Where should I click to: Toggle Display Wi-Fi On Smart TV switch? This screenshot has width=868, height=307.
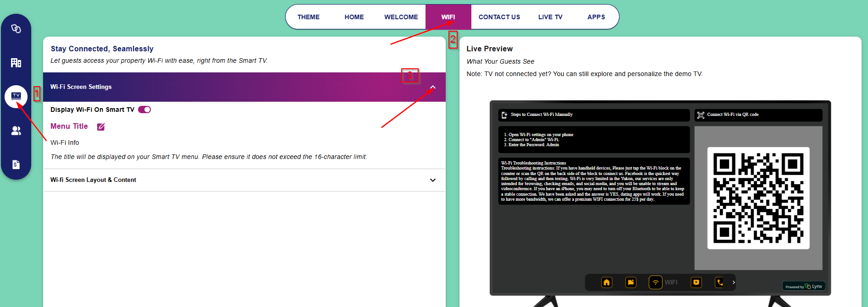(x=144, y=110)
